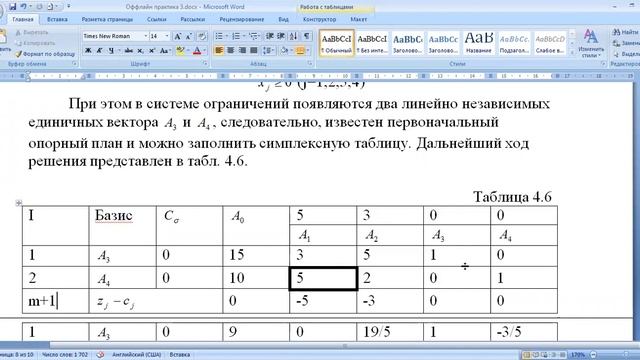
Task: Open the Customize Quick Access Toolbar arrow
Action: (69, 7)
